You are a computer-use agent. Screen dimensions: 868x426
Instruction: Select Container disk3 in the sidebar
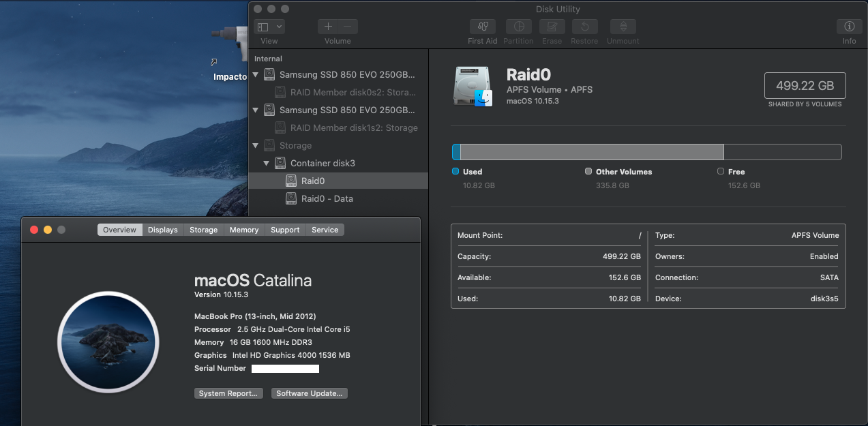click(338, 164)
